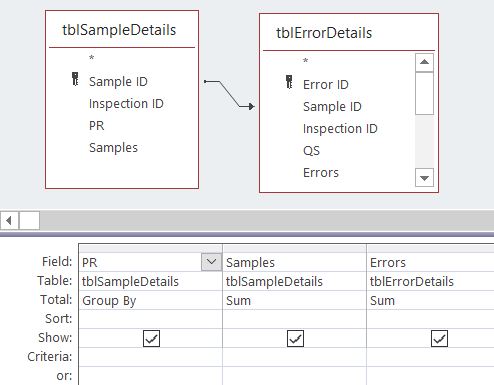Click tblSampleDetails table cell under Samples
Screen dimensions: 494x385
(x=295, y=281)
